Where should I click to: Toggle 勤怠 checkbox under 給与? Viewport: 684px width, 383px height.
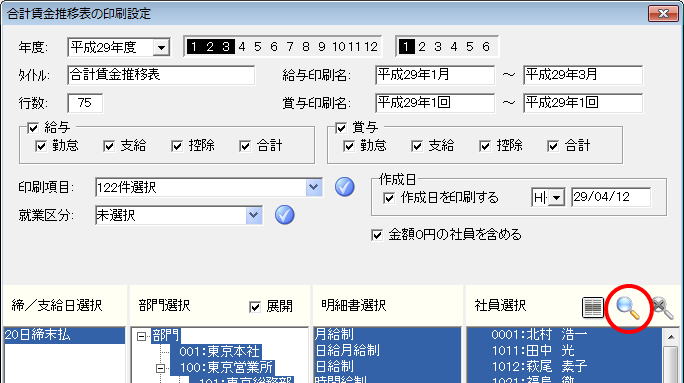(41, 146)
